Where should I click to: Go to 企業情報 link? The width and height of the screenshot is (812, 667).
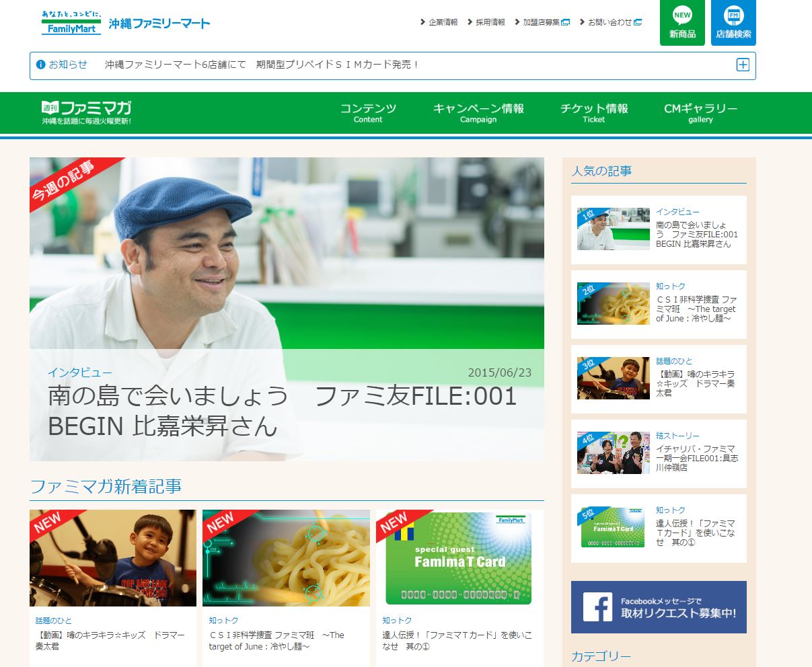click(443, 22)
